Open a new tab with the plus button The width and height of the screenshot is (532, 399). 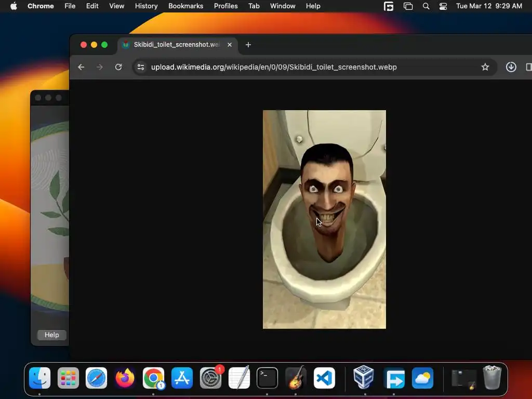click(248, 45)
